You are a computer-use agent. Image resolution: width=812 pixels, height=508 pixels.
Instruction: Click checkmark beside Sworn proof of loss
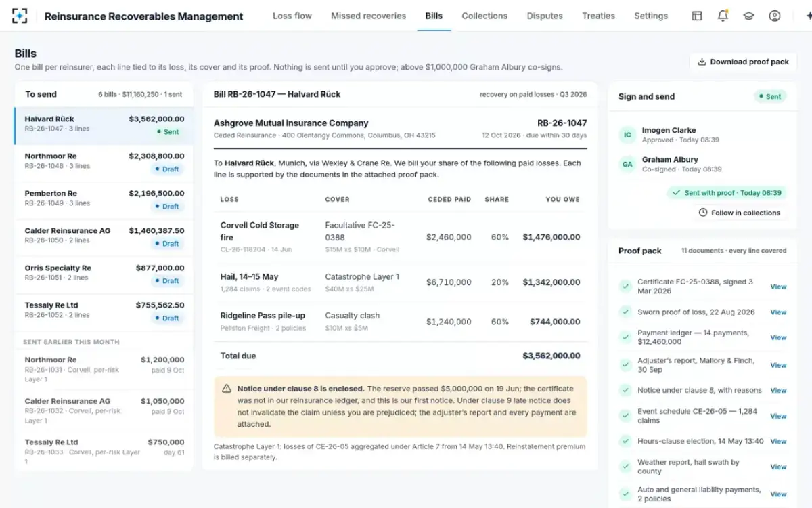click(625, 312)
